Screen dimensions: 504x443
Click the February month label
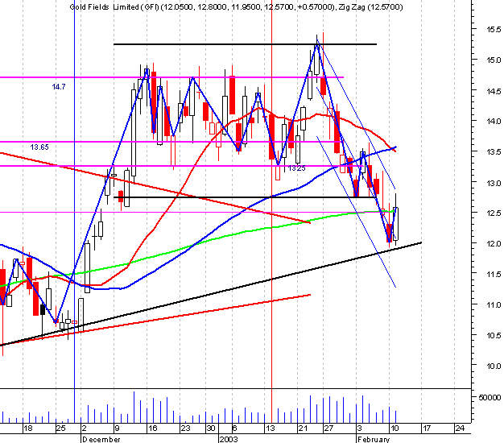point(374,439)
